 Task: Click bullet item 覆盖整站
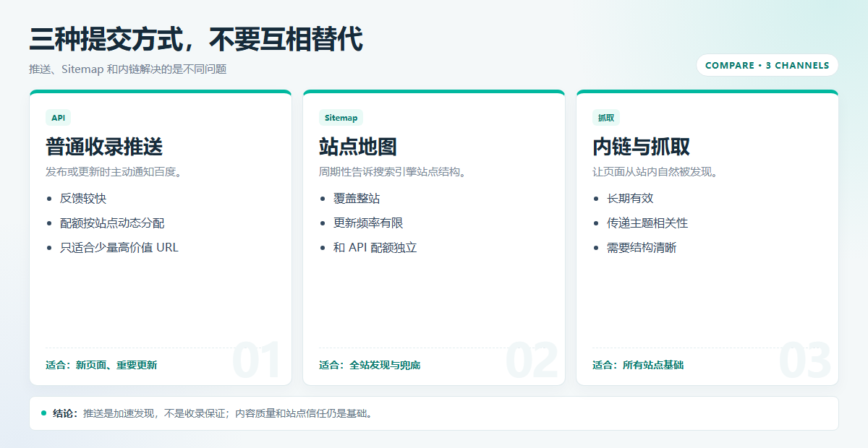click(x=357, y=198)
